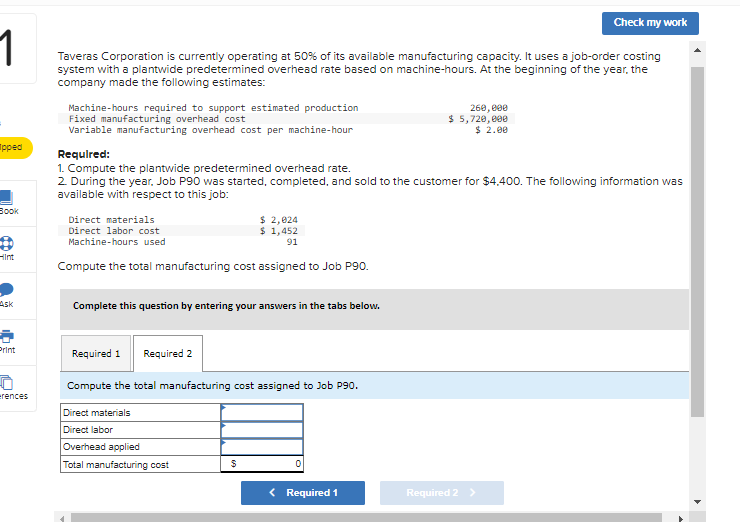Select the Required 2 tab
Viewport: 740px width, 522px height.
168,354
